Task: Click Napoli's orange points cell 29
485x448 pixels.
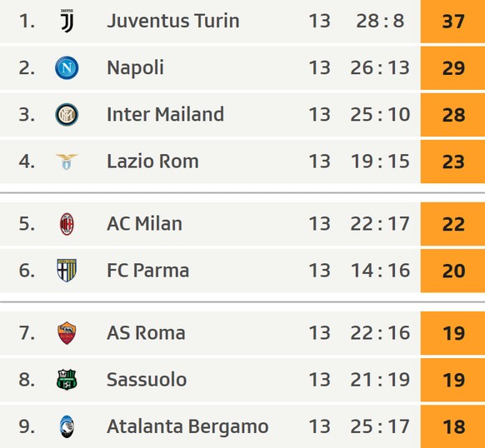Action: [452, 68]
